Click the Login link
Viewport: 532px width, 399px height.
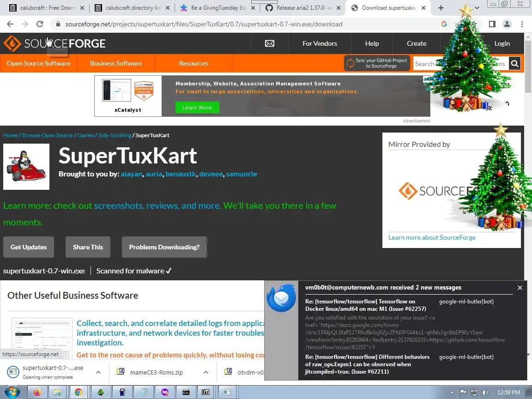[x=502, y=43]
